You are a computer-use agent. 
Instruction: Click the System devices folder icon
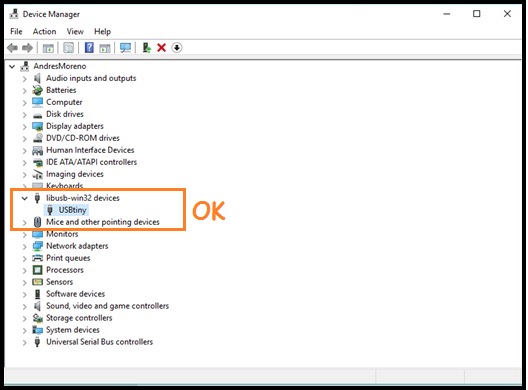[x=37, y=330]
